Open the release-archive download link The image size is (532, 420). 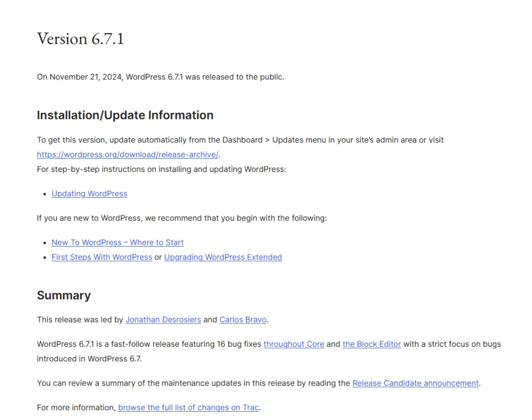click(127, 154)
